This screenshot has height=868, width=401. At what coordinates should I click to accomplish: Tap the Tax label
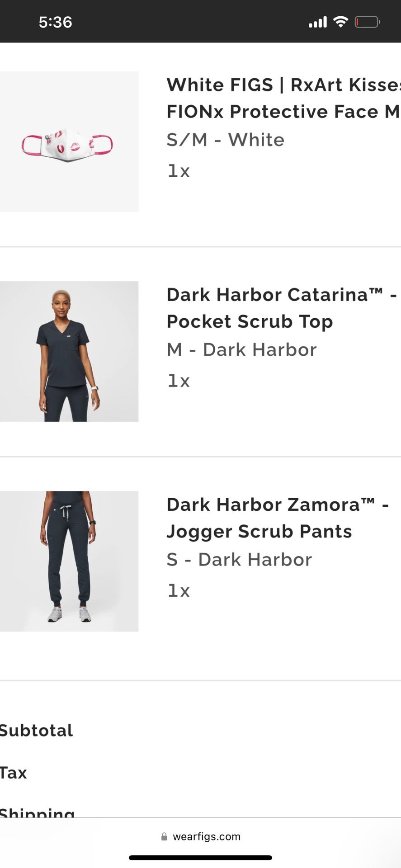14,773
